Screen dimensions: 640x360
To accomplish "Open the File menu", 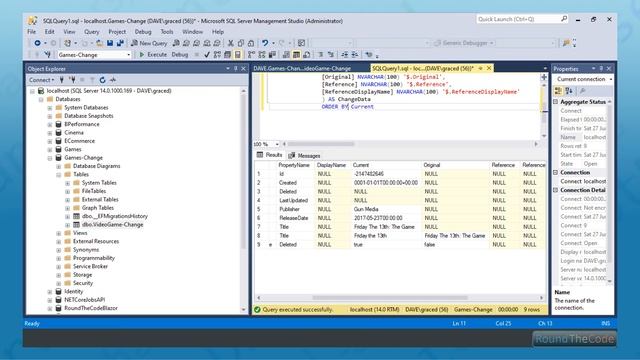I will 31,31.
